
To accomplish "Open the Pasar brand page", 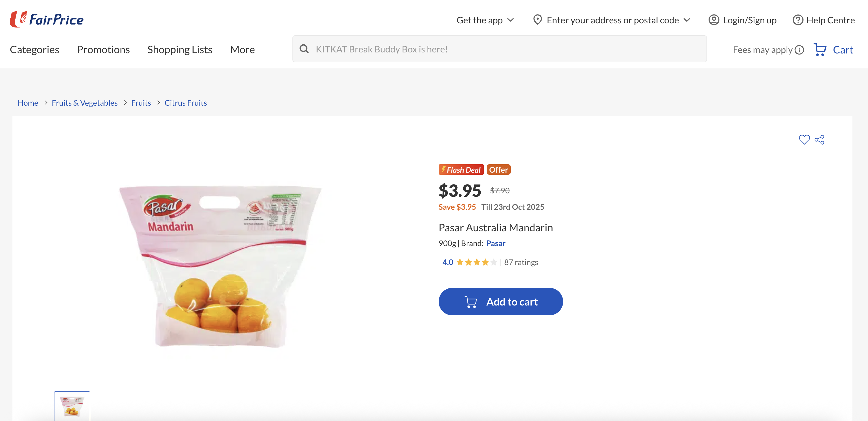I will pos(496,243).
